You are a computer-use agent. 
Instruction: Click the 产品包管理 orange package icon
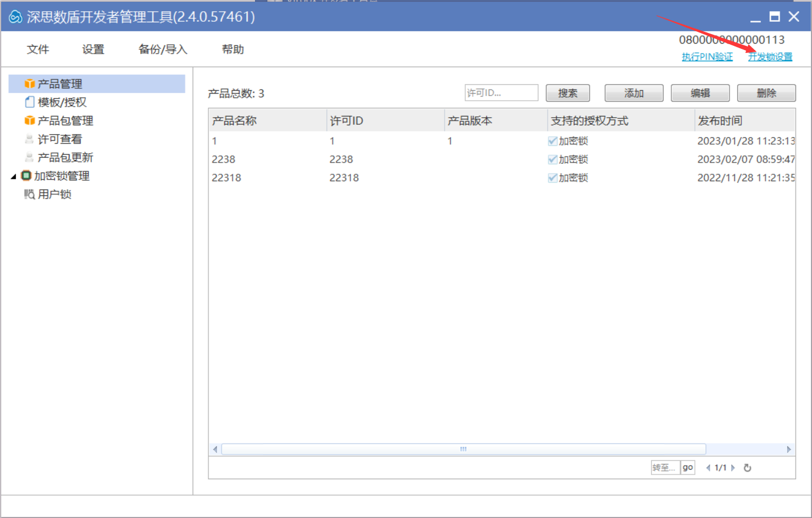29,121
